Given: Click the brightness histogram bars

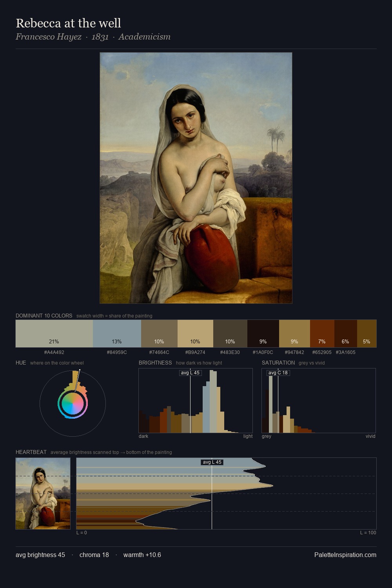Looking at the screenshot, I should point(196,401).
